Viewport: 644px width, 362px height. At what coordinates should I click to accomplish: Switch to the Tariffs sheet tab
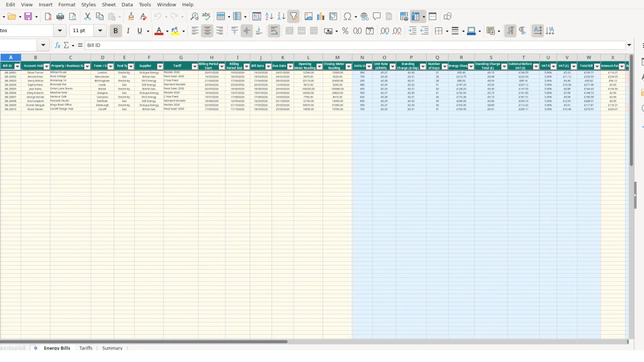click(x=86, y=348)
